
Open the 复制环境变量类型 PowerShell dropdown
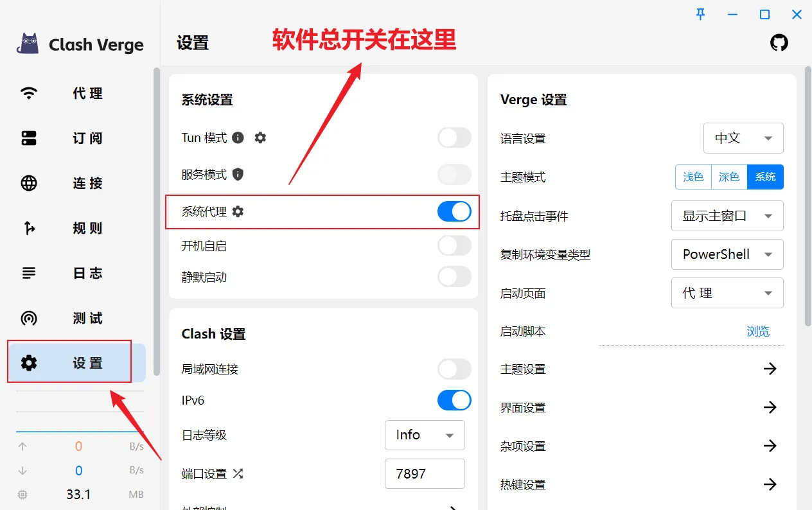(x=727, y=254)
